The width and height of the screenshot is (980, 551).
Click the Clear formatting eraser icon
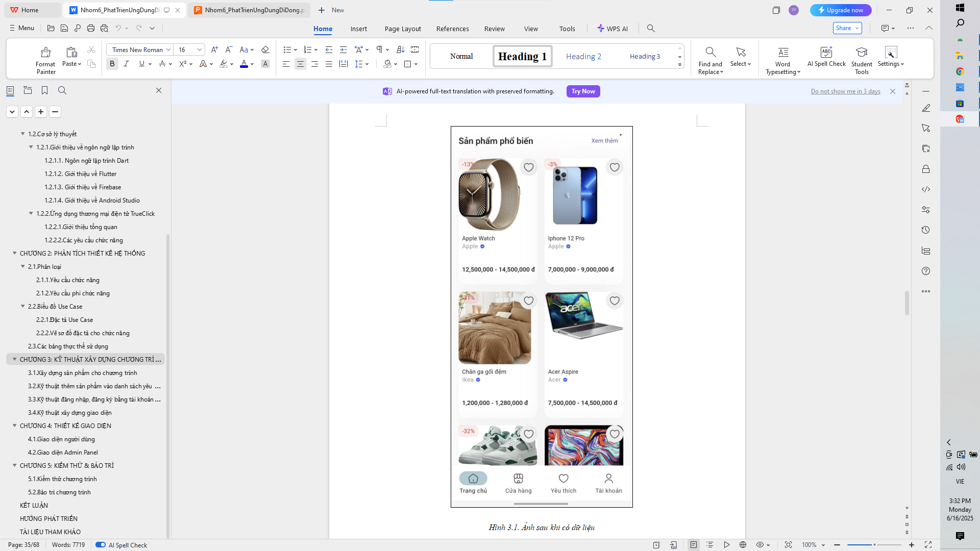tap(265, 49)
